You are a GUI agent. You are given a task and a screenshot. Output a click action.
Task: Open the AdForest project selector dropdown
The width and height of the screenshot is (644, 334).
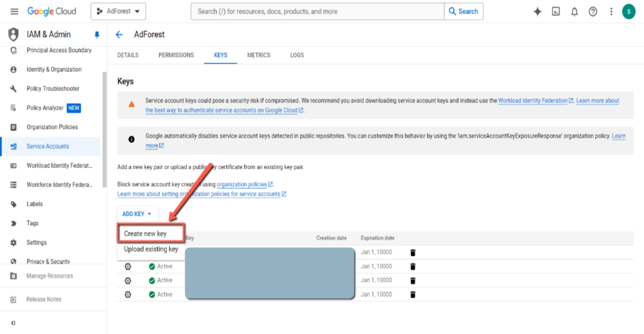coord(118,11)
